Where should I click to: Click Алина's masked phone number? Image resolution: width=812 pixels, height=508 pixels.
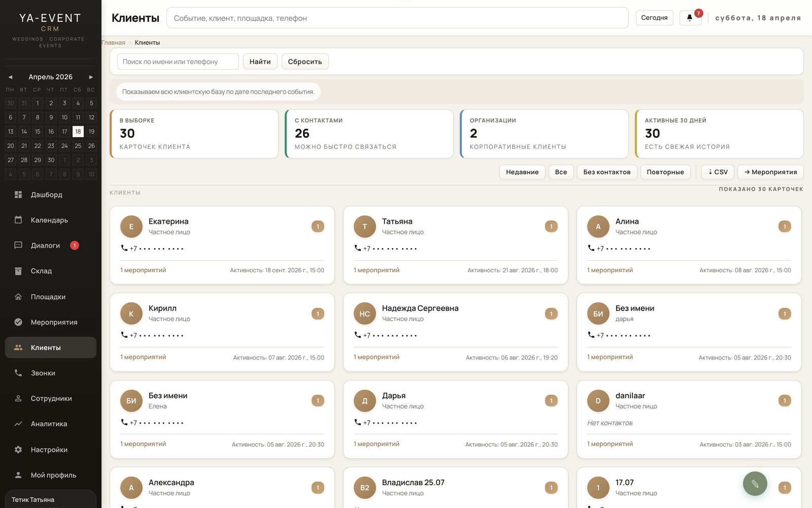click(x=623, y=248)
